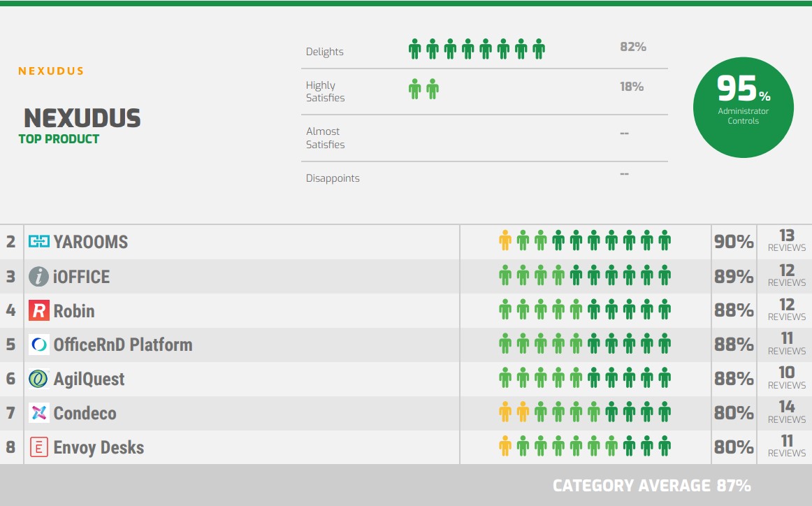Click rank number "4" beside Robin
This screenshot has height=506, width=812.
[x=11, y=310]
